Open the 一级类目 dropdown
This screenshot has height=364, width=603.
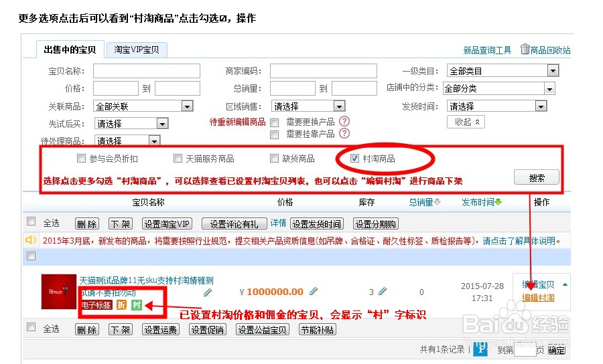click(x=503, y=71)
